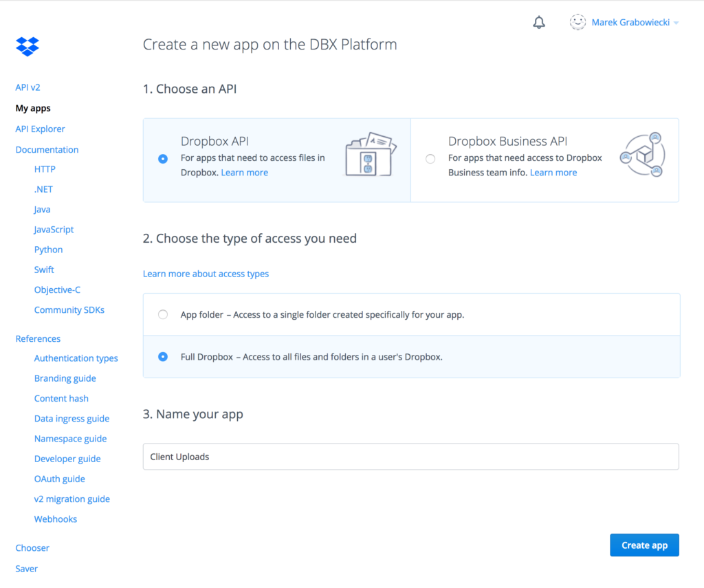Open Saver in sidebar

pos(27,569)
